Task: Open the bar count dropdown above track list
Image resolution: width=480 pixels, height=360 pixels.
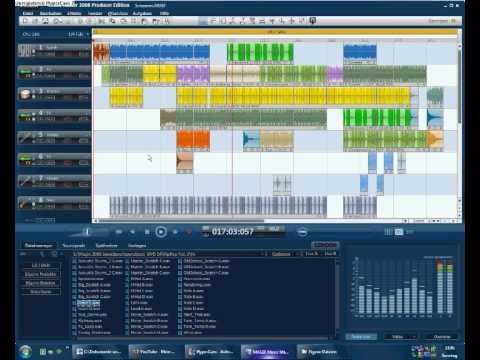Action: pos(78,34)
